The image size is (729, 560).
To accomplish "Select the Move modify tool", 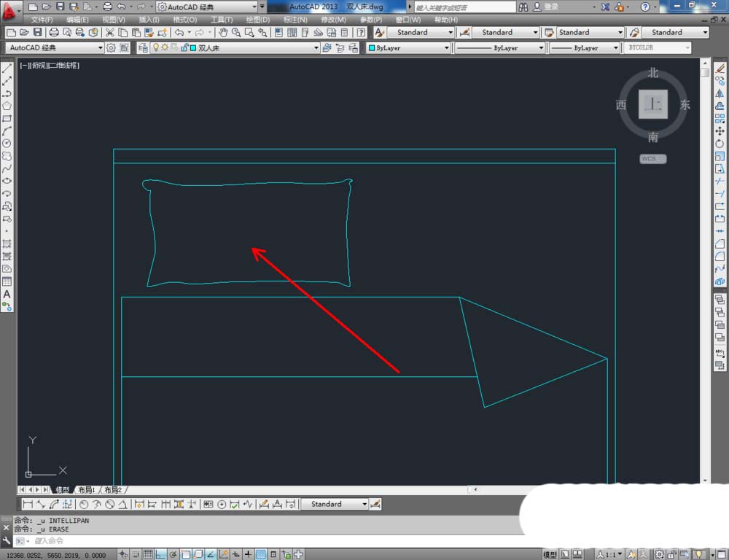I will pos(720,131).
